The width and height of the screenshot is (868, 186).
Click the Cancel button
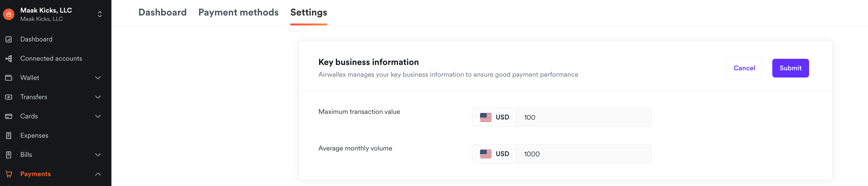(x=744, y=68)
